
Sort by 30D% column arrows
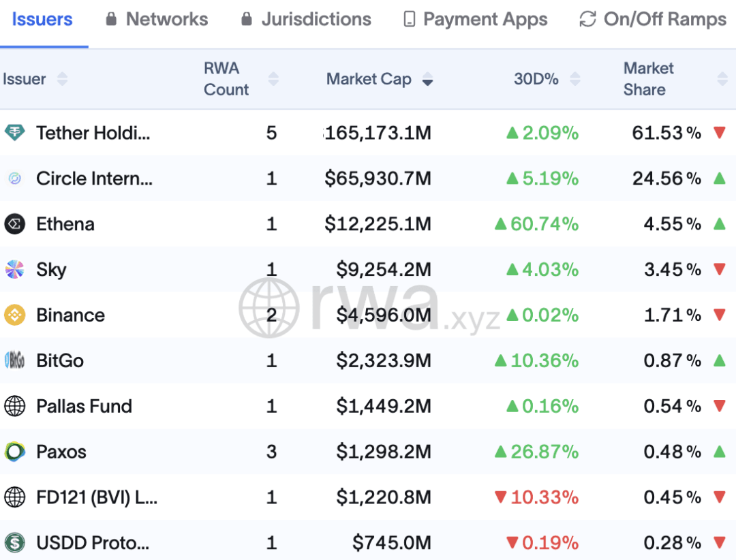click(575, 79)
